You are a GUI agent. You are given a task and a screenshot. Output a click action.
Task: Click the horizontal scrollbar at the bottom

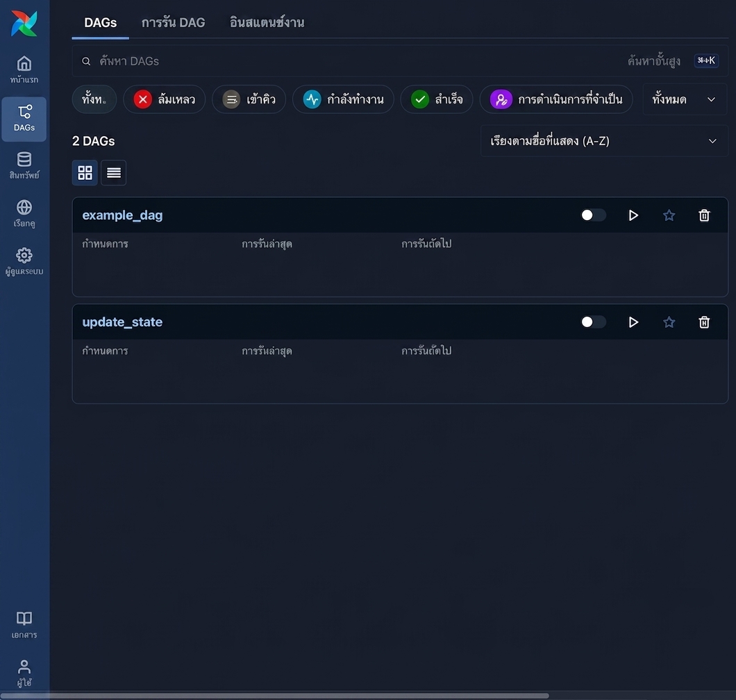[x=274, y=696]
